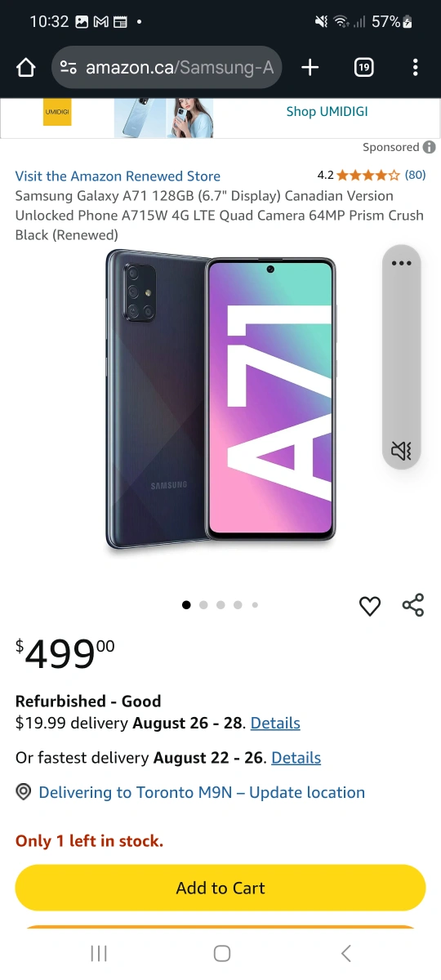Screen dimensions: 441x980
Task: Tap the Chrome home icon
Action: pos(26,67)
